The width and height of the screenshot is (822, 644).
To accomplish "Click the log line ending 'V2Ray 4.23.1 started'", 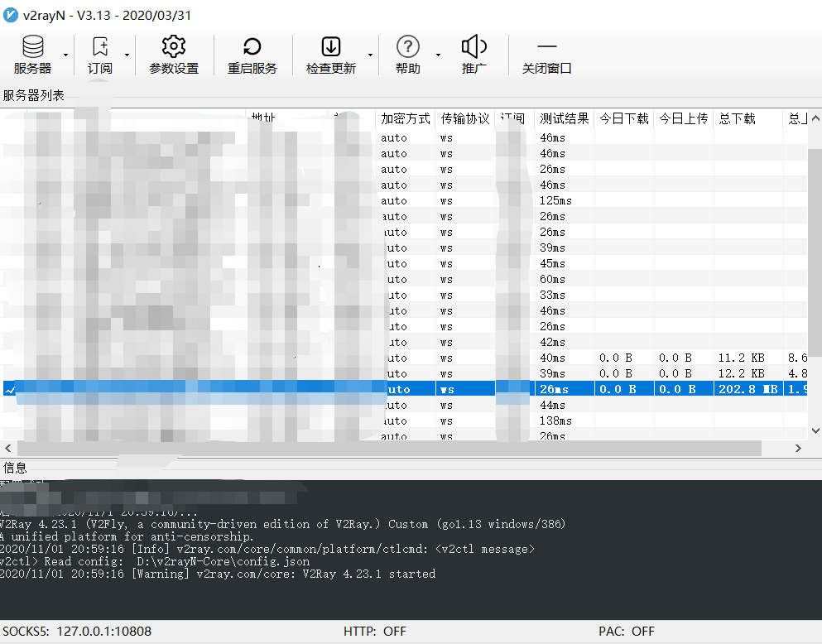I will (218, 574).
